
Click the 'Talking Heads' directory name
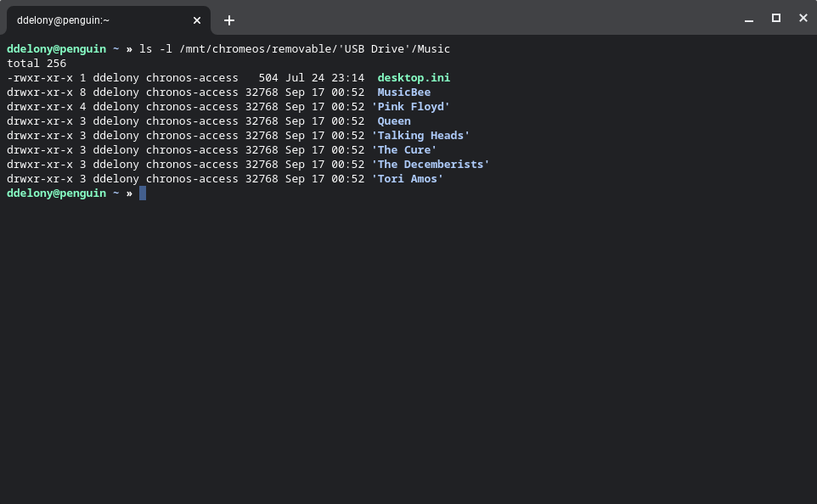421,135
